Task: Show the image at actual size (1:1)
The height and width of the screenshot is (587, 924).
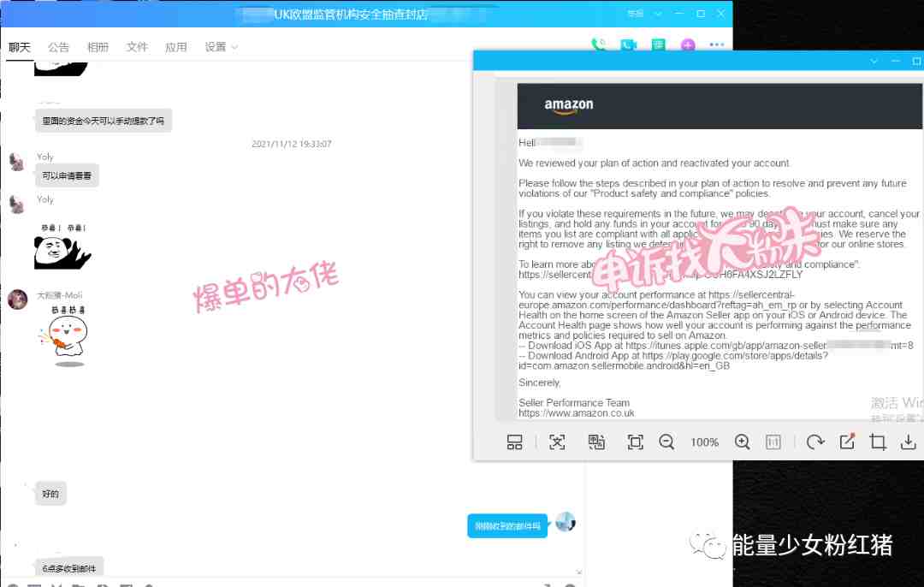Action: 773,442
